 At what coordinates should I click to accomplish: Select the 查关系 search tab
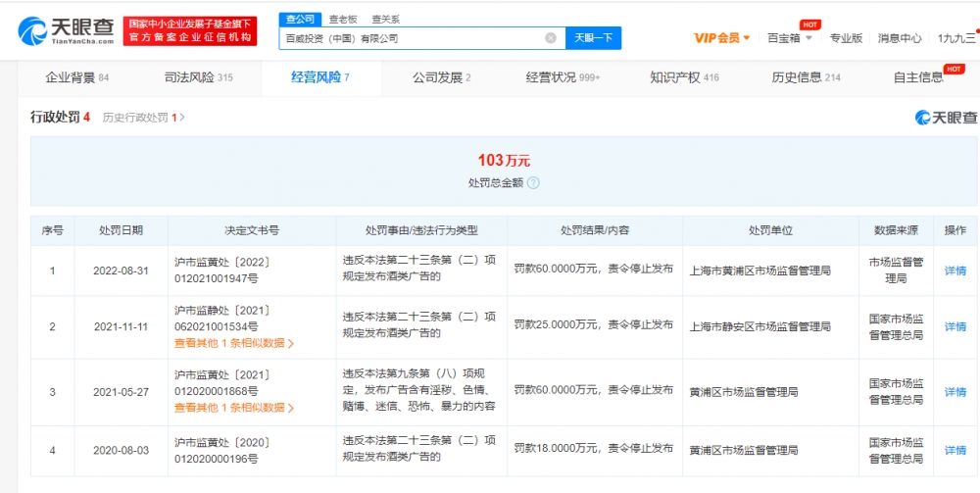point(385,20)
